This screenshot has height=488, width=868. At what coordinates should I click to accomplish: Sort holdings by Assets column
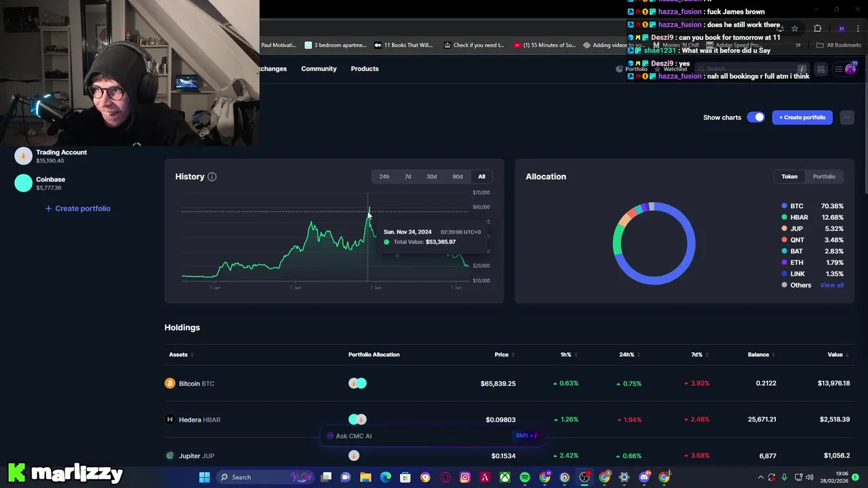[x=181, y=354]
